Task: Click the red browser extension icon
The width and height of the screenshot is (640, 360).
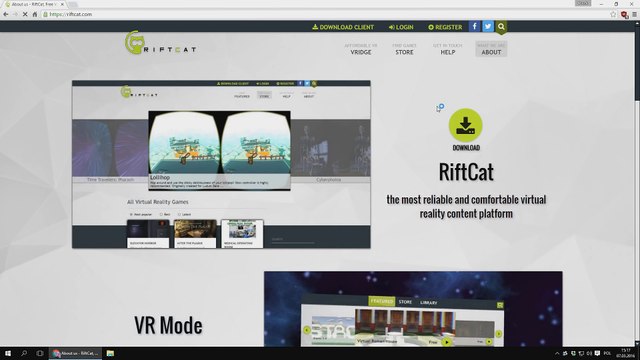Action: 624,15
